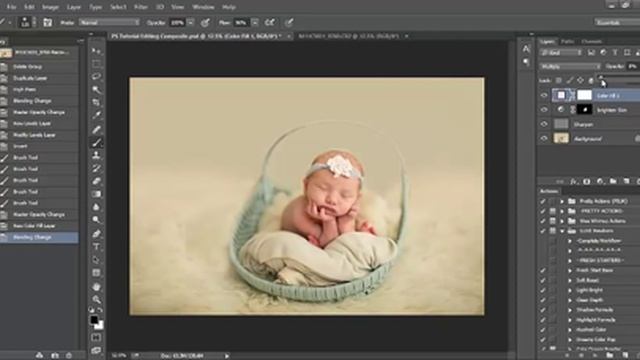
Task: Switch to the Channels tab
Action: click(591, 41)
